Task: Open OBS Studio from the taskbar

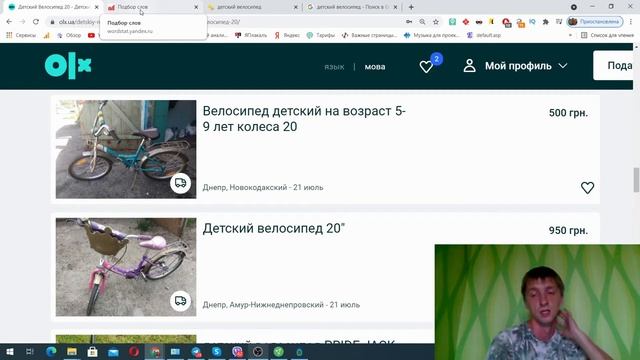Action: pyautogui.click(x=258, y=351)
